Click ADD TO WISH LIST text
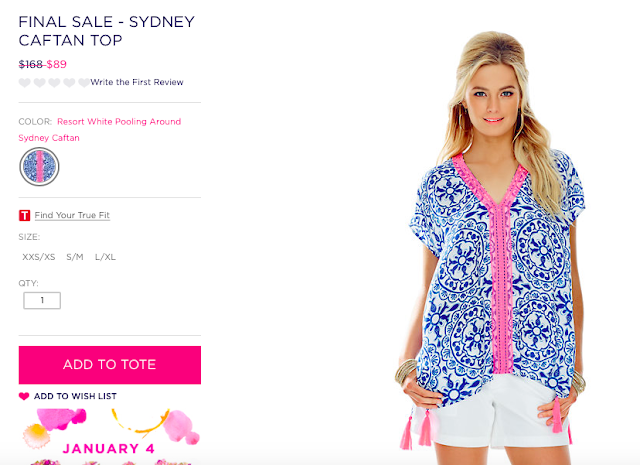This screenshot has width=640, height=465. pos(75,396)
